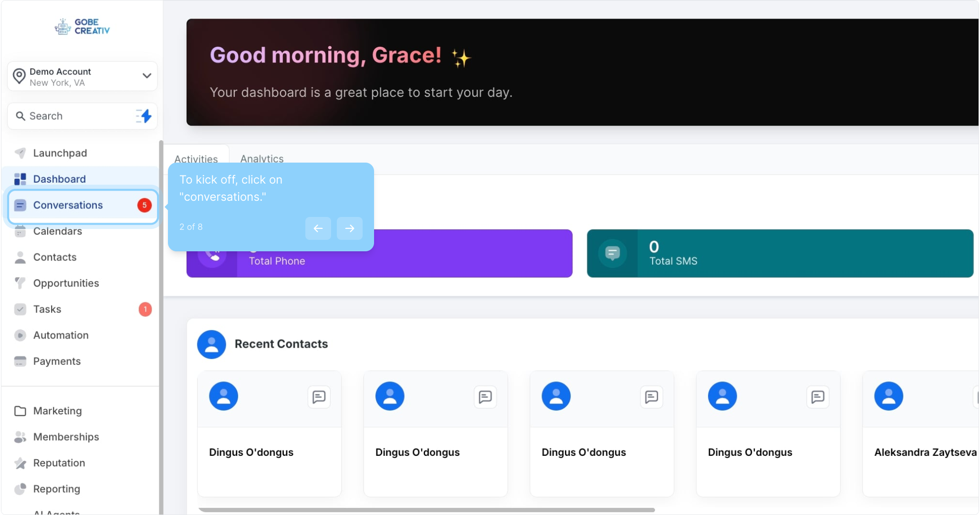Click the Tasks notification badge
Image resolution: width=980 pixels, height=515 pixels.
[x=145, y=309]
